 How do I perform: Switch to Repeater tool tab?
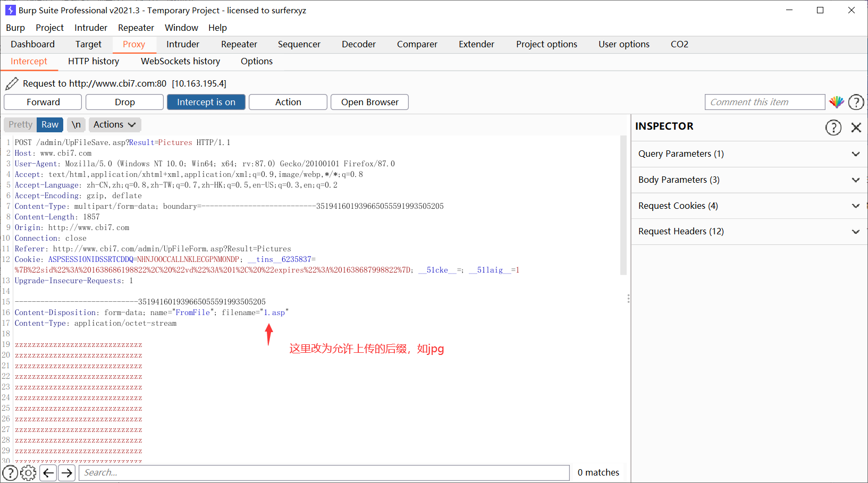(x=239, y=44)
